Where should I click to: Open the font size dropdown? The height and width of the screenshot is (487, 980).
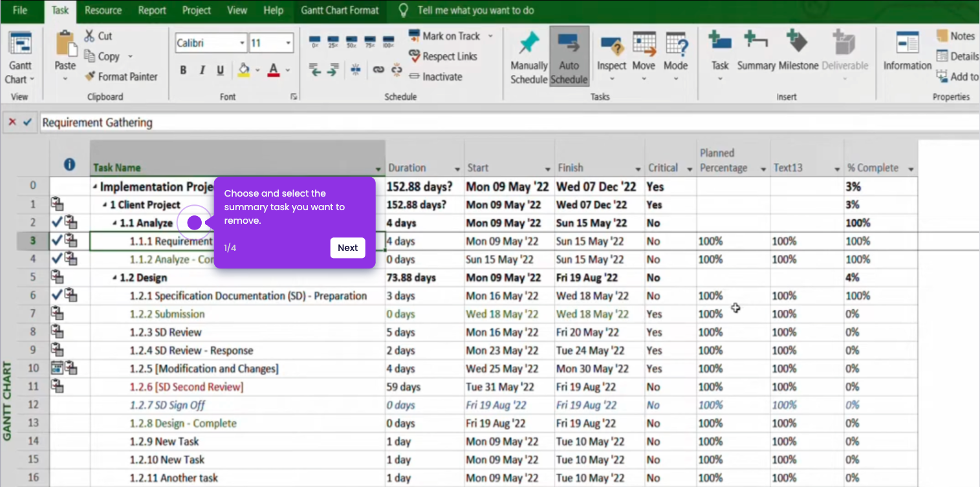click(289, 43)
